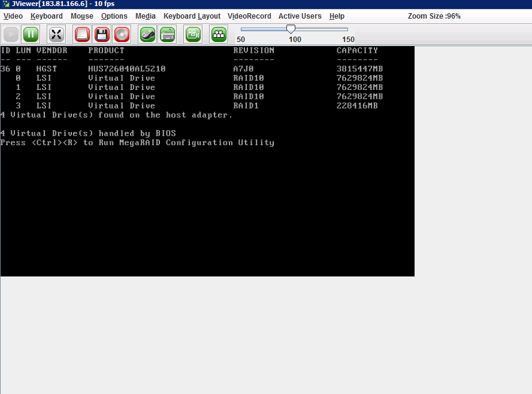Viewport: 532px width, 394px height.
Task: Click the hotkeys toolbar icon
Action: point(219,35)
